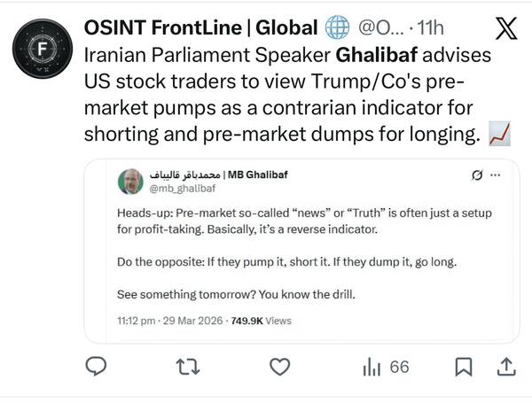Like the tweet with the heart icon
The image size is (532, 403).
pos(279,366)
